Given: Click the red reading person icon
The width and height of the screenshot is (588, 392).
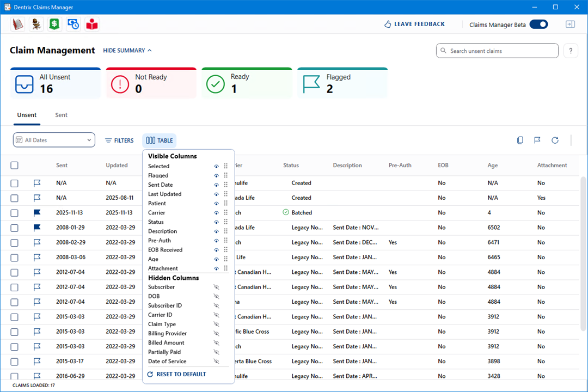Looking at the screenshot, I should pos(92,24).
